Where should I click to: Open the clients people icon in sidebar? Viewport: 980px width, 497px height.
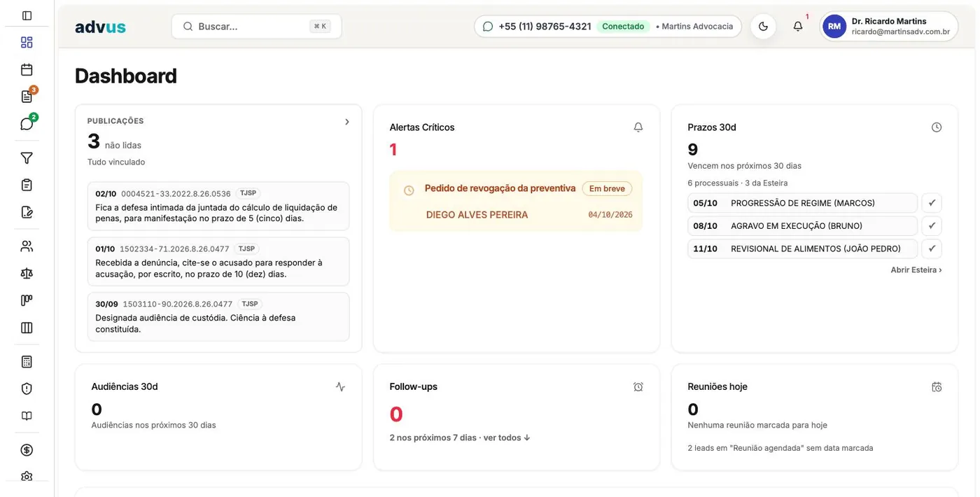[27, 246]
